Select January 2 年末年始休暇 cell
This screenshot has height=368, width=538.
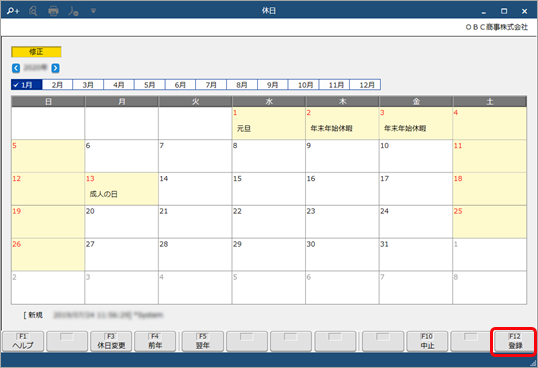click(342, 123)
